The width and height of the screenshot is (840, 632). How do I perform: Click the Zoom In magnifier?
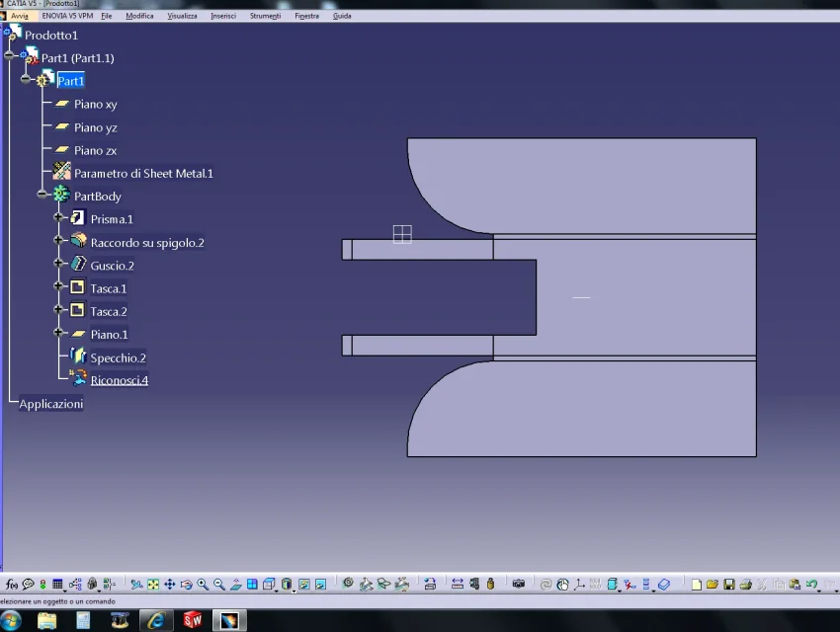[x=203, y=585]
